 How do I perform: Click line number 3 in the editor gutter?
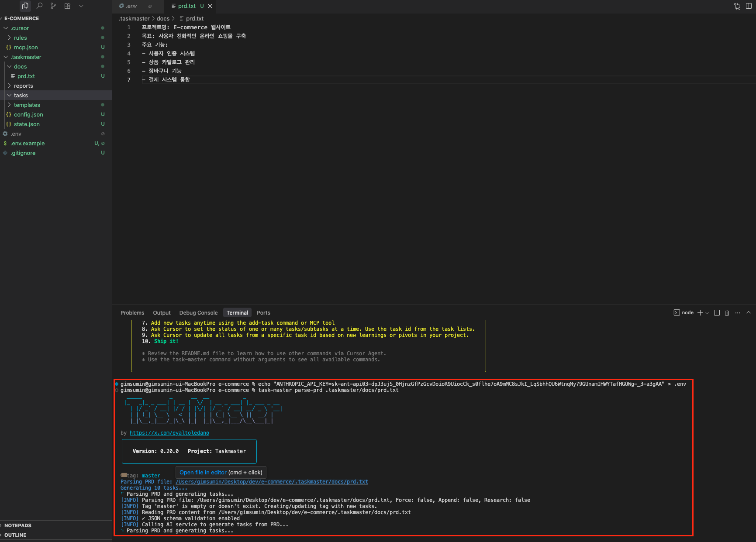click(129, 45)
